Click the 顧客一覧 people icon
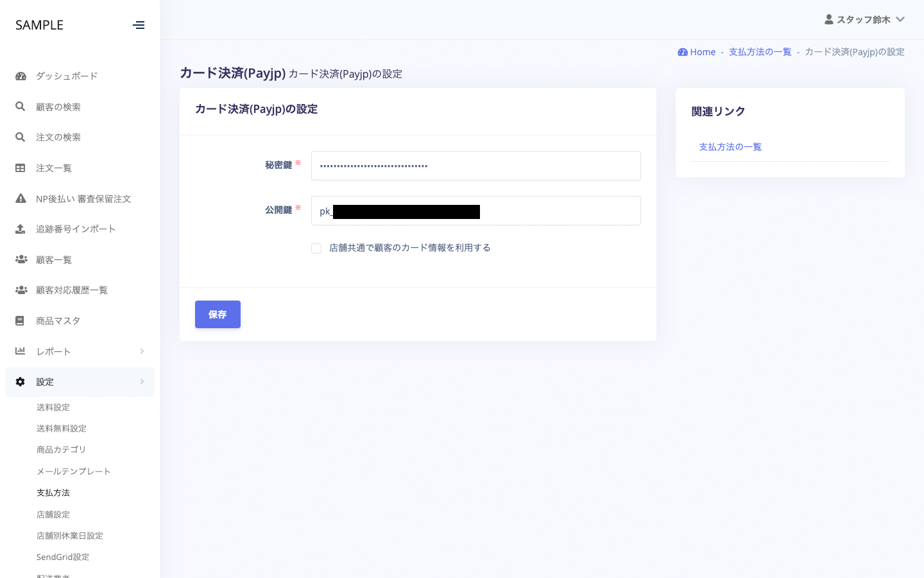 coord(20,259)
